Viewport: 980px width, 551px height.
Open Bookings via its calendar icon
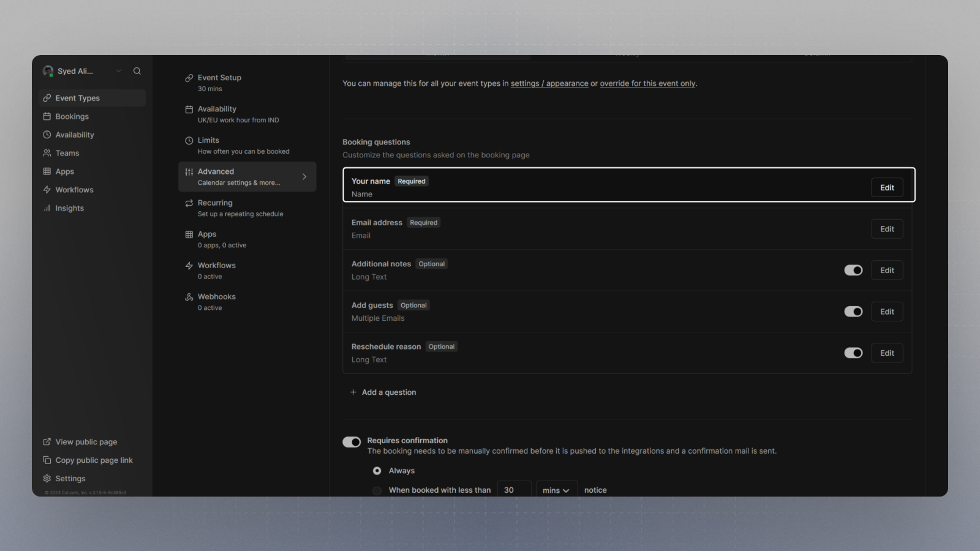47,116
